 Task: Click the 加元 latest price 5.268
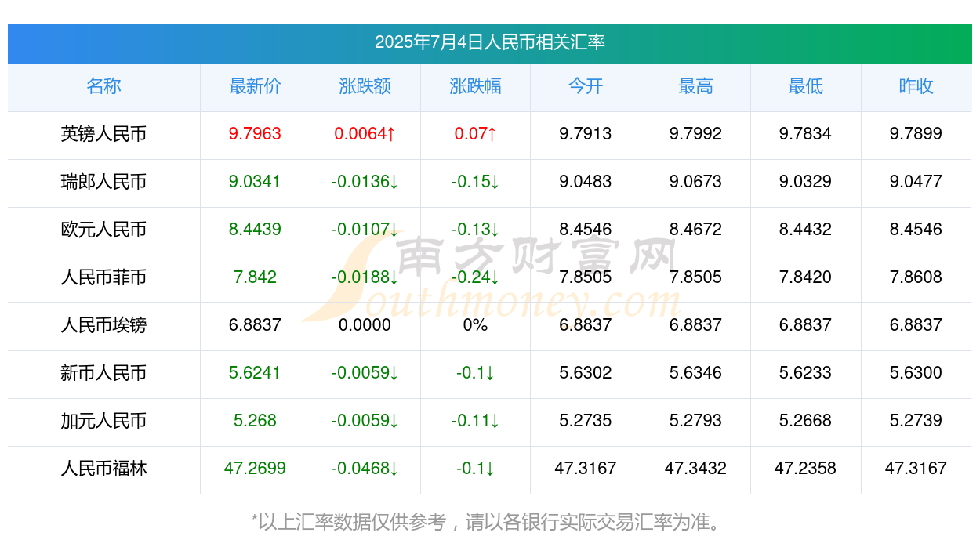(255, 421)
